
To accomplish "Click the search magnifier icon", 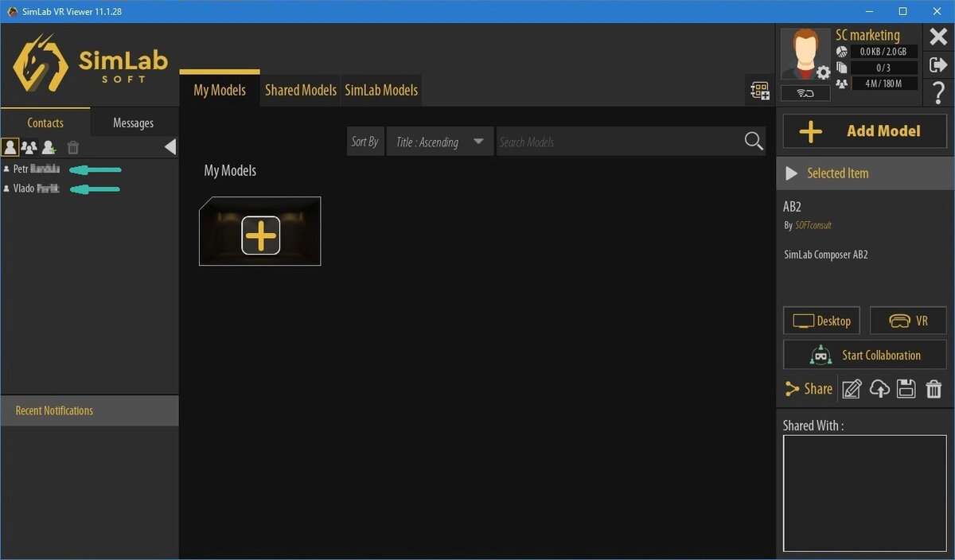I will pyautogui.click(x=753, y=142).
